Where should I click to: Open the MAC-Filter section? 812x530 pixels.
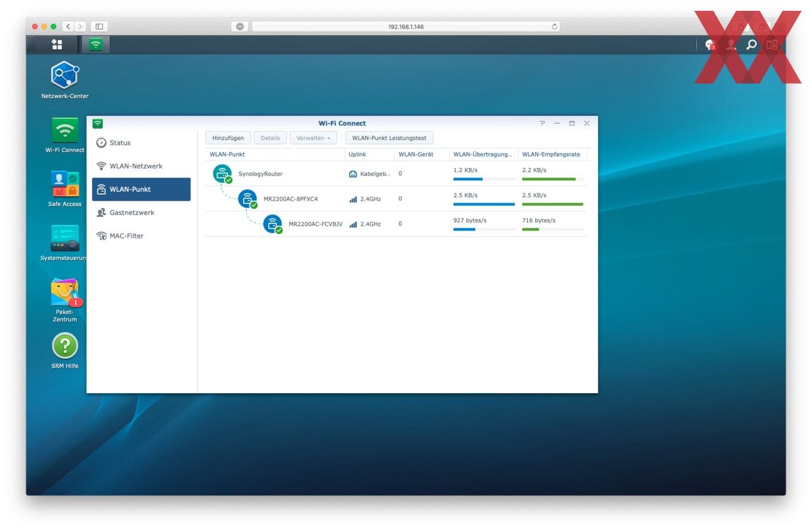(142, 236)
